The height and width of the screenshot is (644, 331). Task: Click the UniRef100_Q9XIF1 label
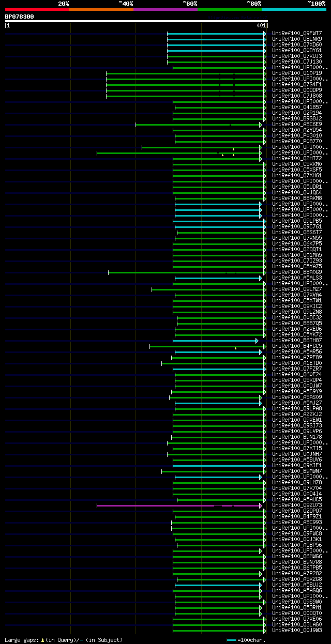coord(297,465)
